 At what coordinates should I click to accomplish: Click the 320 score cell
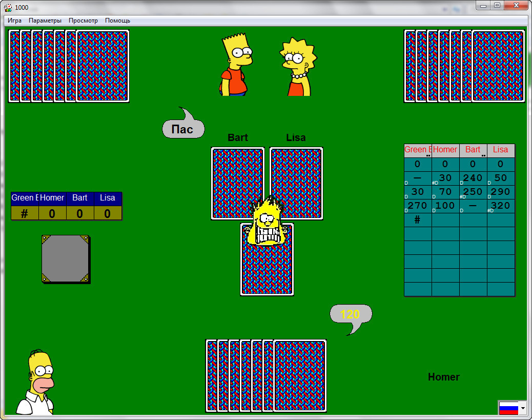pos(500,206)
